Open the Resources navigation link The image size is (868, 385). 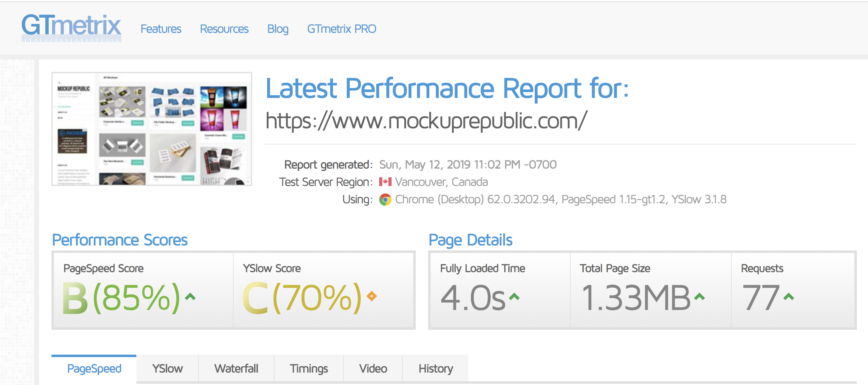[x=224, y=29]
